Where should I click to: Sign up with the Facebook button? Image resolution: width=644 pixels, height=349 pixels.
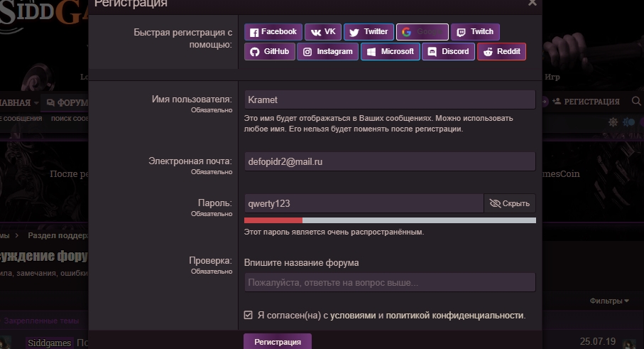[x=273, y=32]
